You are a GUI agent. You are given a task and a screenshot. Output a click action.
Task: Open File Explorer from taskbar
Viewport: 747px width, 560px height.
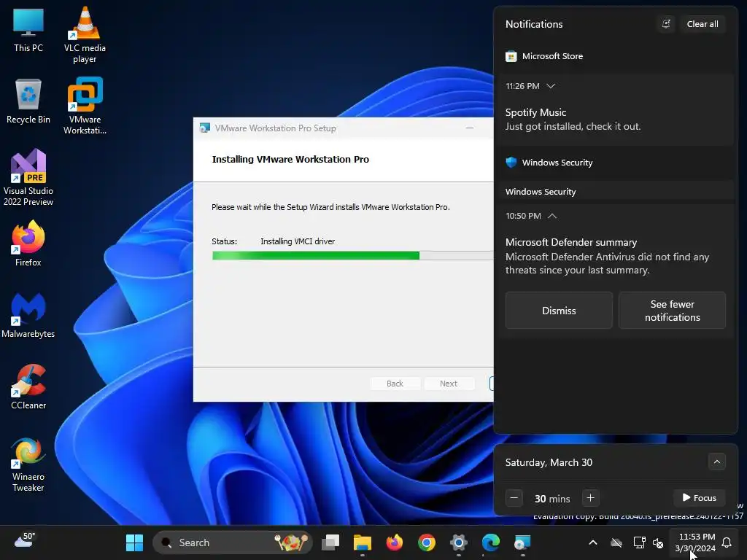pyautogui.click(x=362, y=542)
